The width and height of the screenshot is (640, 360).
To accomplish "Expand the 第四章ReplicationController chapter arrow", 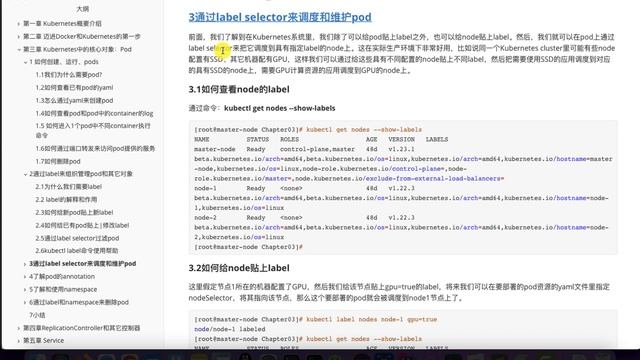I will (19, 328).
